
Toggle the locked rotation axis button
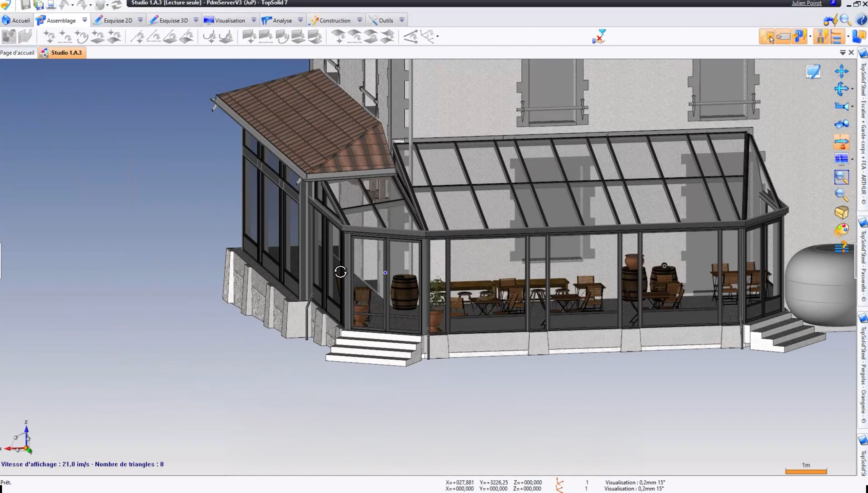point(842,142)
